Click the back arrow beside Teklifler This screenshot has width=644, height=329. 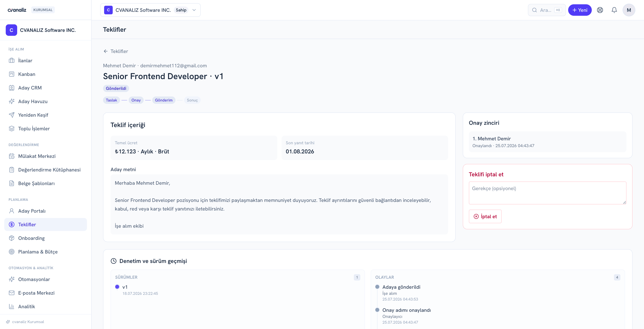click(x=106, y=51)
